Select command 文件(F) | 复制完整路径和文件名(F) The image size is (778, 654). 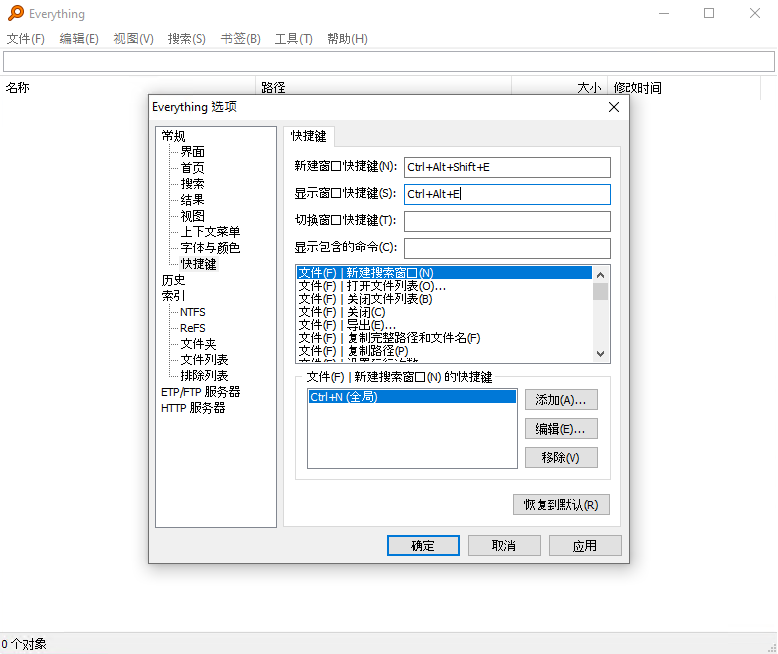[444, 338]
